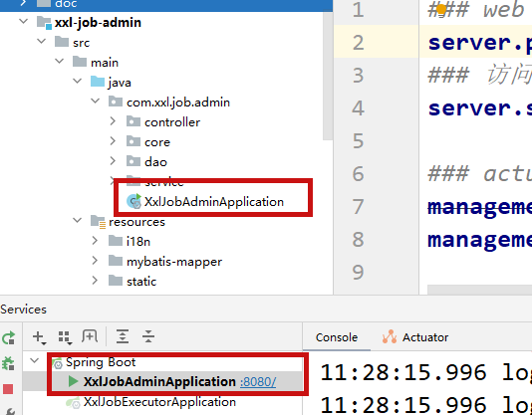This screenshot has width=532, height=415.
Task: Select XxlJobExecutorApplication in Services list
Action: pyautogui.click(x=159, y=402)
